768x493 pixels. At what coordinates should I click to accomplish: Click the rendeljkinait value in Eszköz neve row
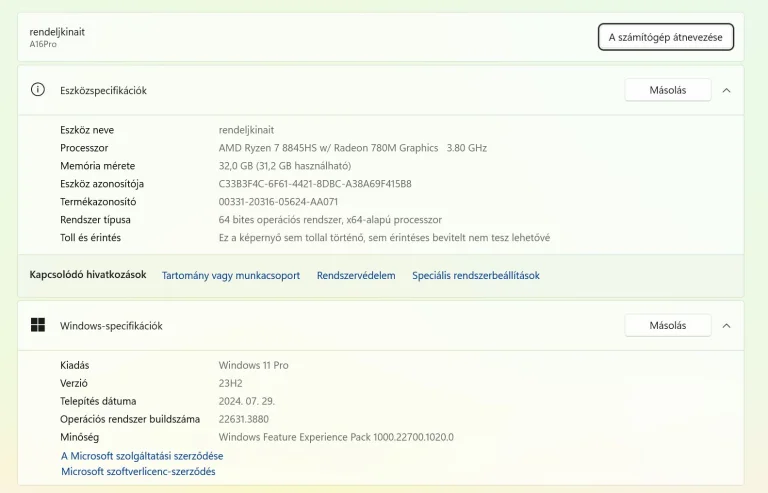(x=246, y=130)
